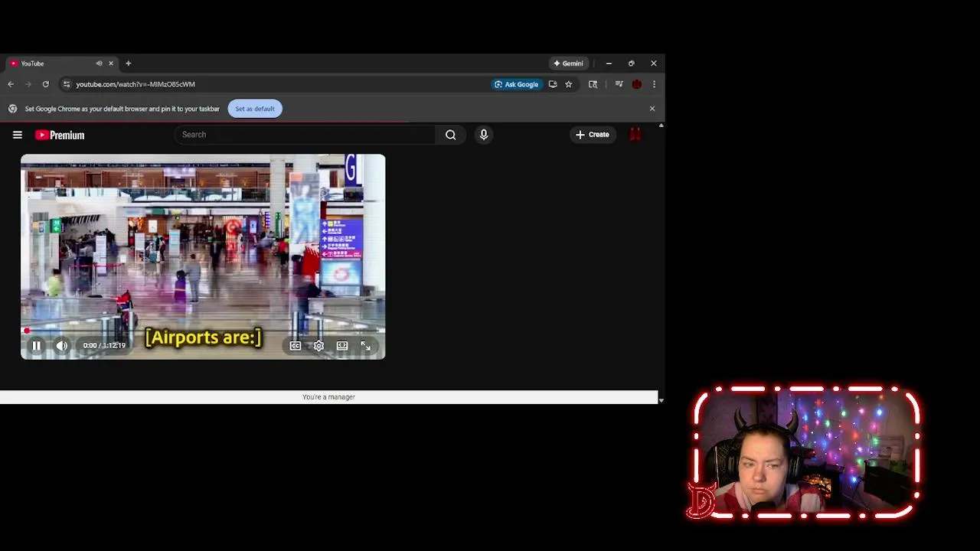Pause the YouTube video
This screenshot has width=980, height=551.
(x=36, y=346)
